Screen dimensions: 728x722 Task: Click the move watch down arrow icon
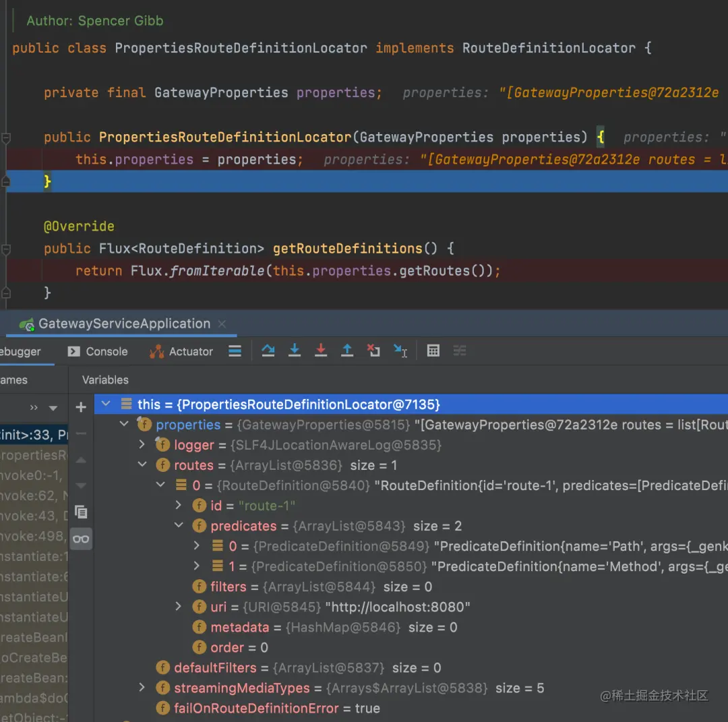pyautogui.click(x=81, y=486)
